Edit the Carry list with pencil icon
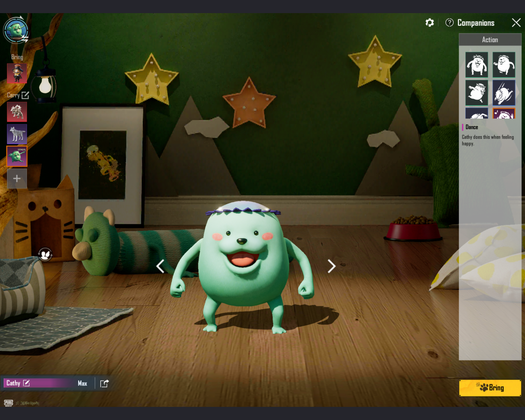The width and height of the screenshot is (525, 420). (25, 95)
